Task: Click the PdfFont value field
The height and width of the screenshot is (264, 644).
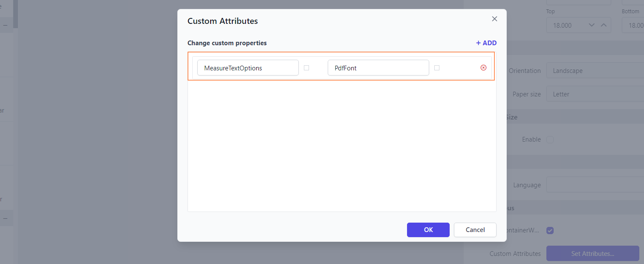Action: tap(378, 68)
